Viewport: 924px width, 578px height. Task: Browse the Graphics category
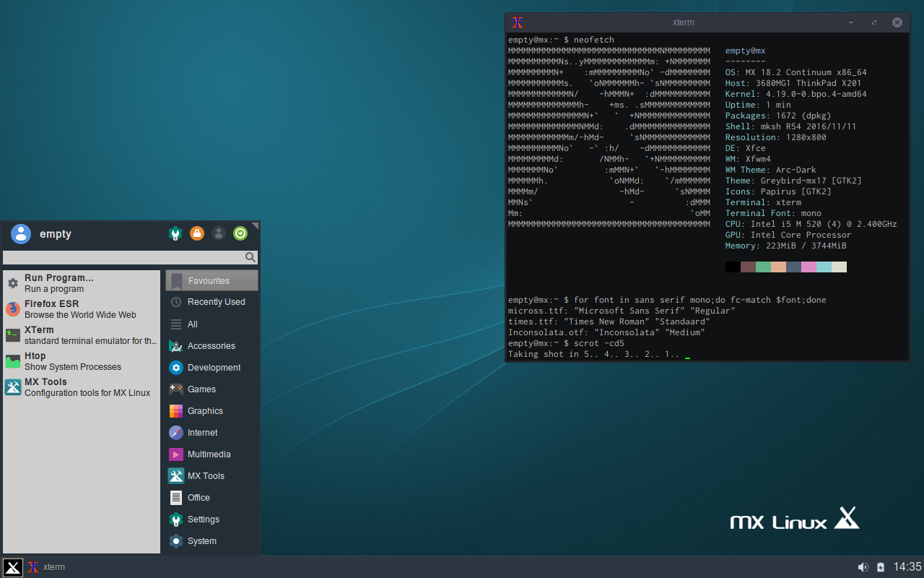pyautogui.click(x=212, y=411)
